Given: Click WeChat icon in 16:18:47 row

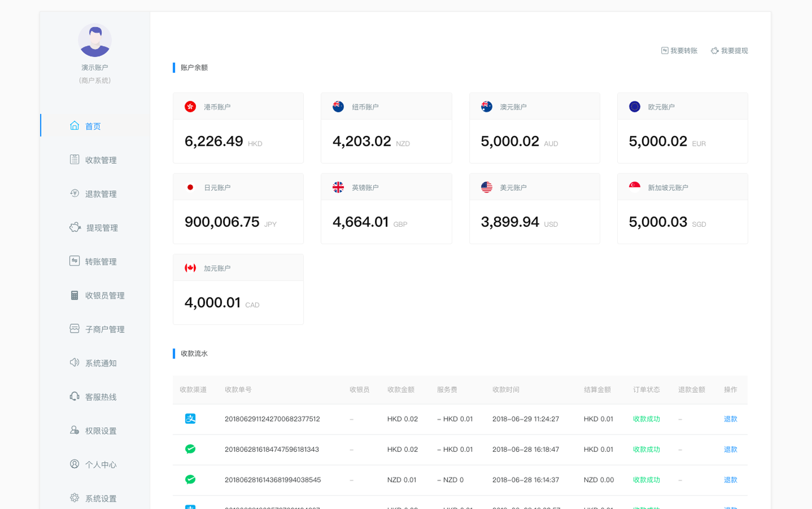Looking at the screenshot, I should tap(190, 449).
